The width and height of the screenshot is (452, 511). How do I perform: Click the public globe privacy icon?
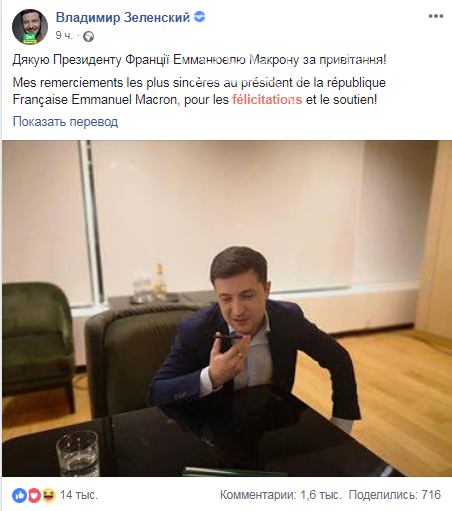point(88,36)
